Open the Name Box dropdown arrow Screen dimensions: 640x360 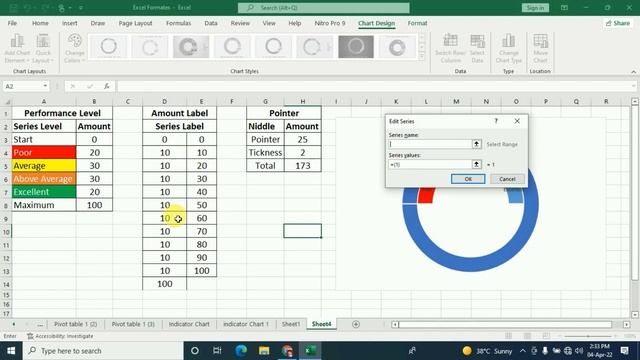45,86
